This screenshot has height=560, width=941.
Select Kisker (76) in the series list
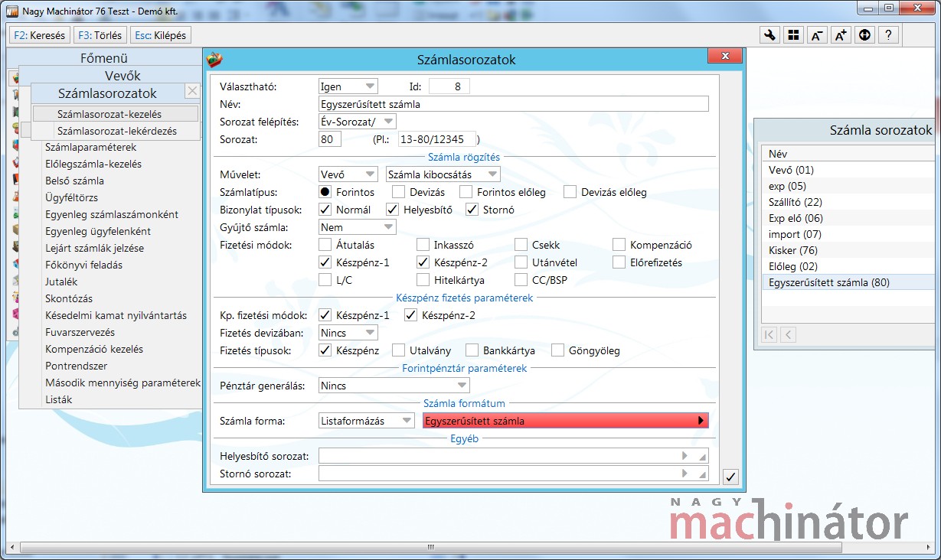coord(850,250)
